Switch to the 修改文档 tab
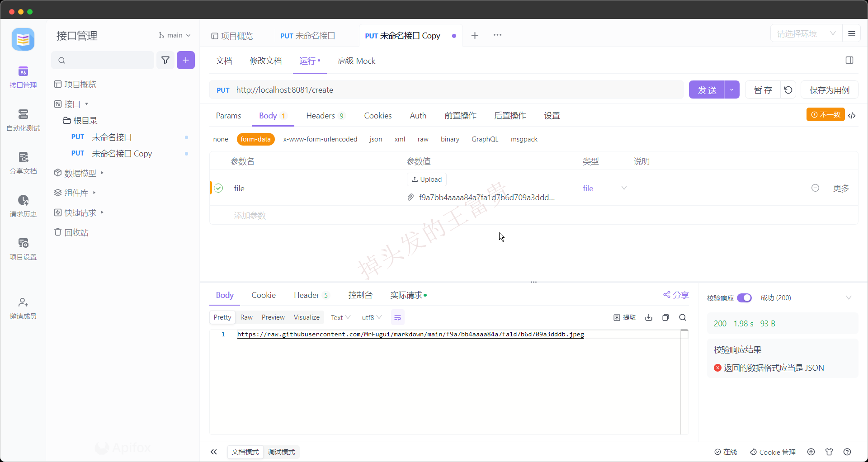The width and height of the screenshot is (868, 462). pos(265,61)
